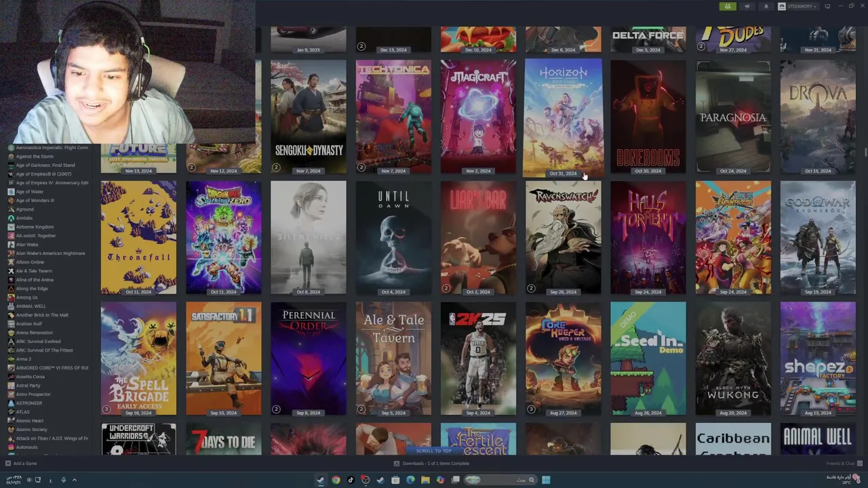Open Downloads status at bottom bar

[x=431, y=464]
